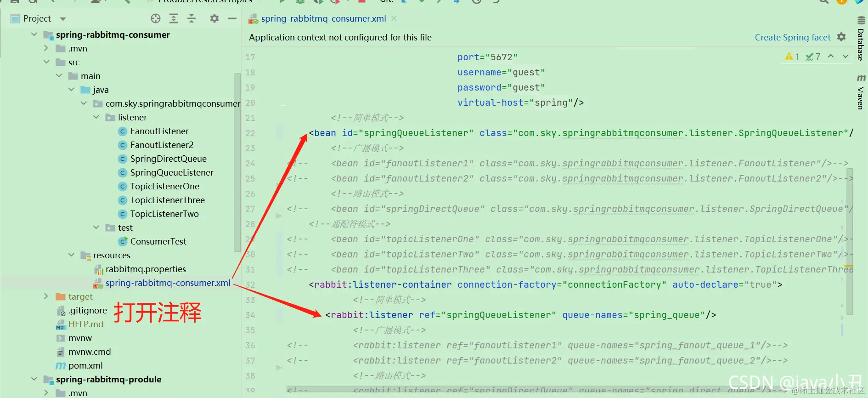Select the mvnw.cmd file
The image size is (868, 398).
tap(90, 352)
